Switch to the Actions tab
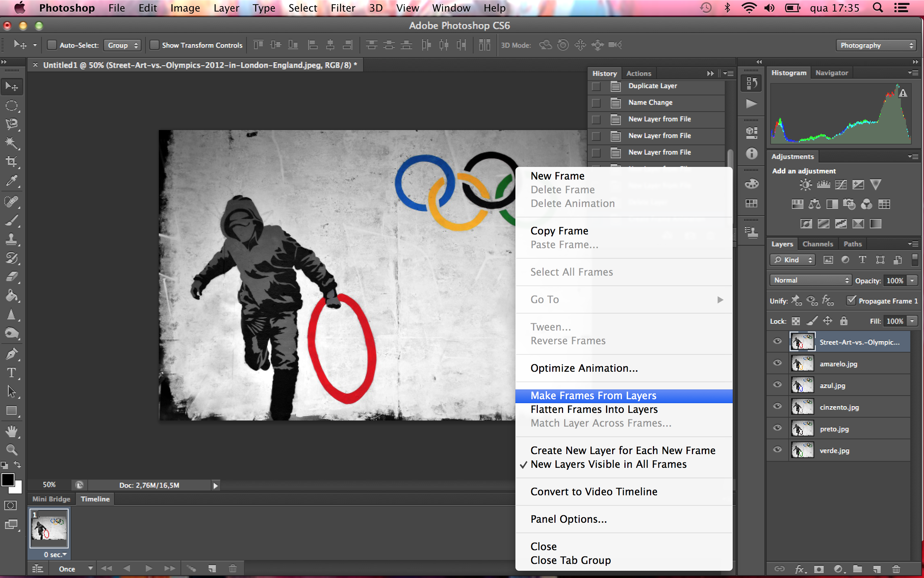Screen dimensions: 924x578 point(638,73)
